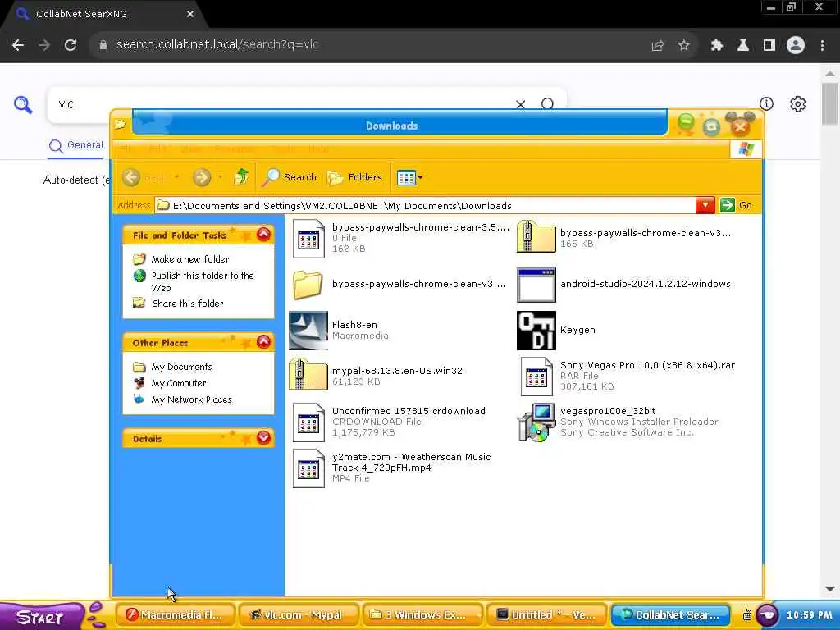Open the Start menu button
The image size is (840, 630).
pyautogui.click(x=42, y=617)
